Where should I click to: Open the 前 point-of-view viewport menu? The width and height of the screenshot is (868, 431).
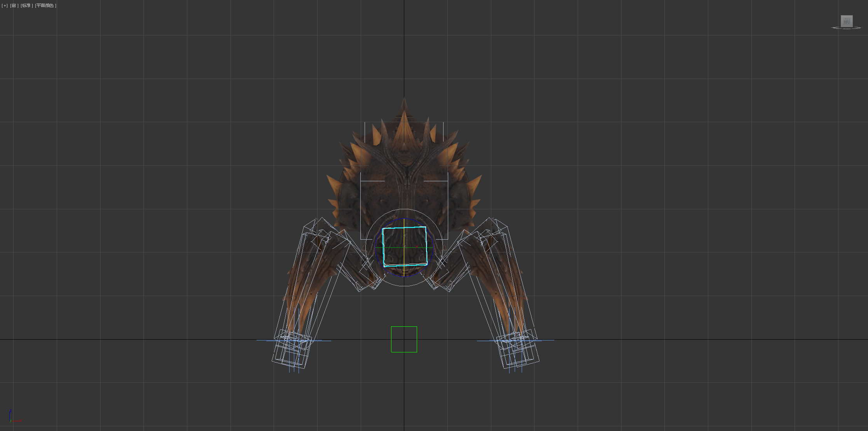pyautogui.click(x=14, y=5)
